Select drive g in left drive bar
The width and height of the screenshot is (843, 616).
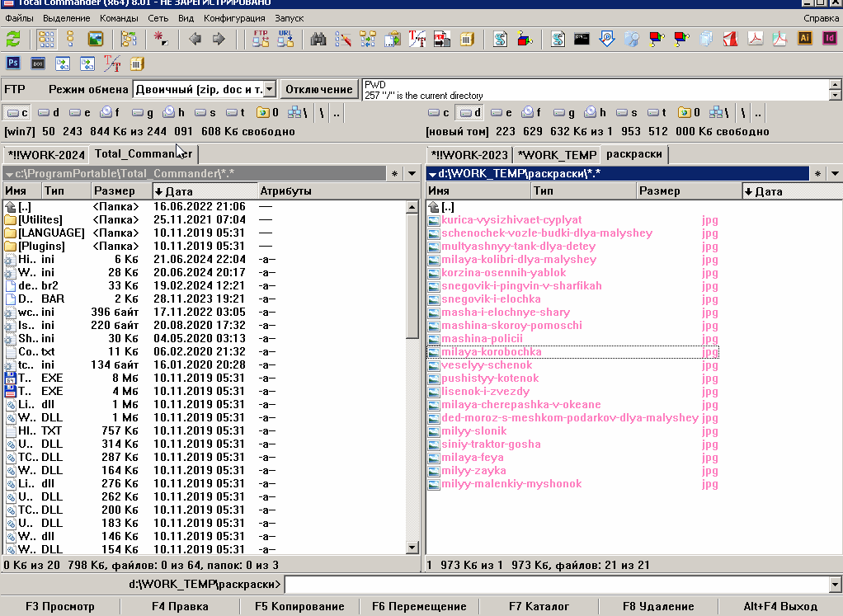(x=143, y=113)
